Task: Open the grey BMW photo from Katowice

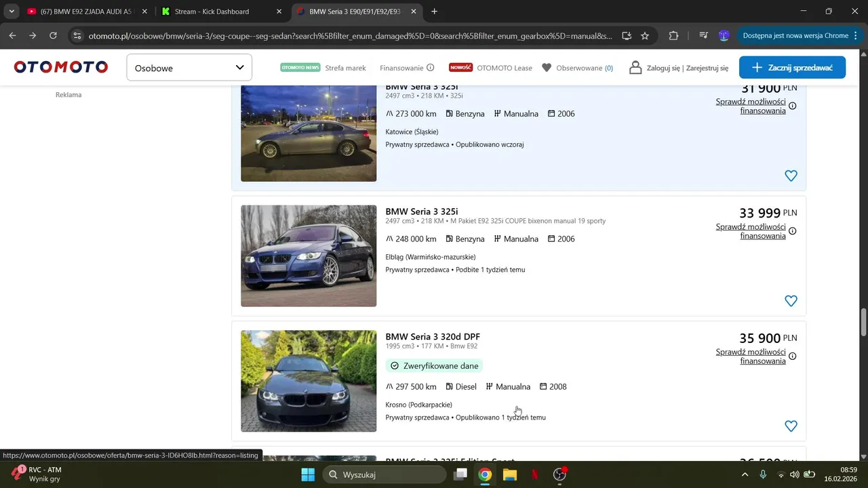Action: [x=309, y=134]
